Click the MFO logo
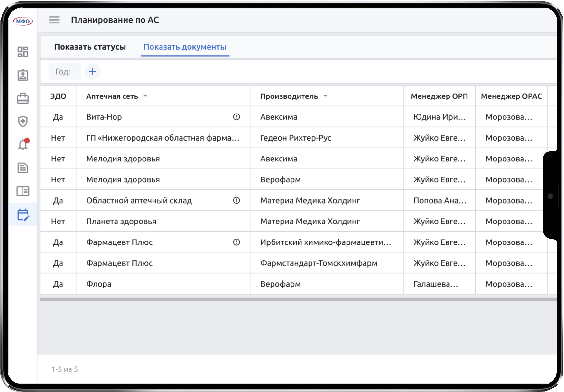This screenshot has width=564, height=392. tap(23, 21)
